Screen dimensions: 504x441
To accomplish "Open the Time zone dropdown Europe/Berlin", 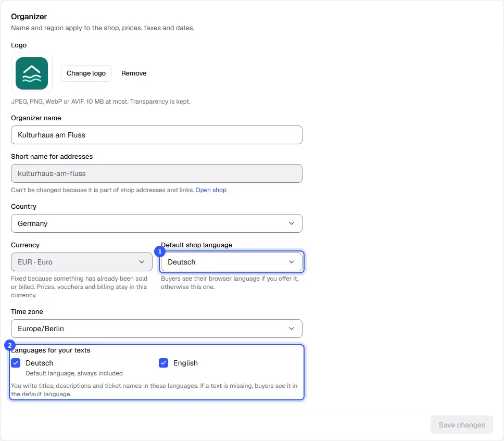I will click(x=157, y=329).
